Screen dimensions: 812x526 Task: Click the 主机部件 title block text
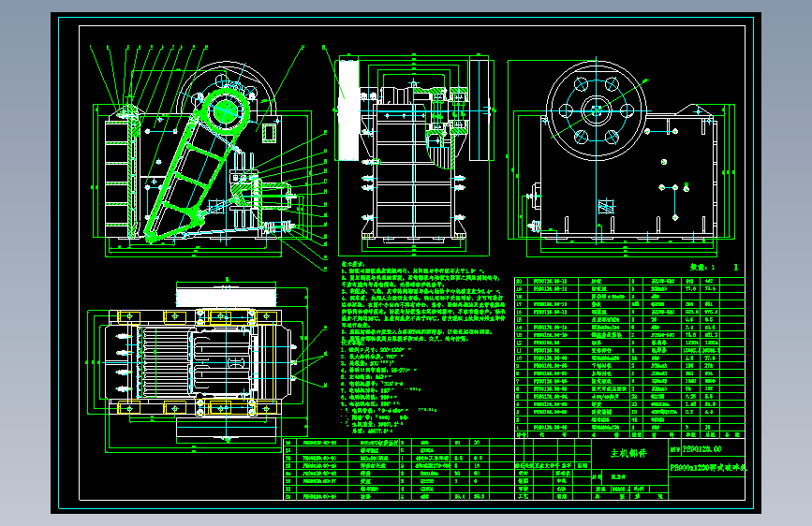tap(628, 454)
